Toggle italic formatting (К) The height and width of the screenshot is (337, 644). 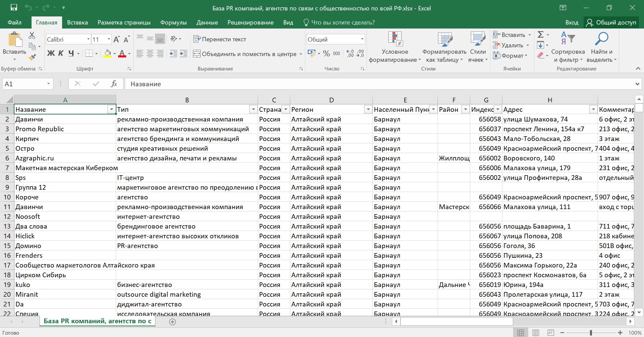[x=61, y=53]
